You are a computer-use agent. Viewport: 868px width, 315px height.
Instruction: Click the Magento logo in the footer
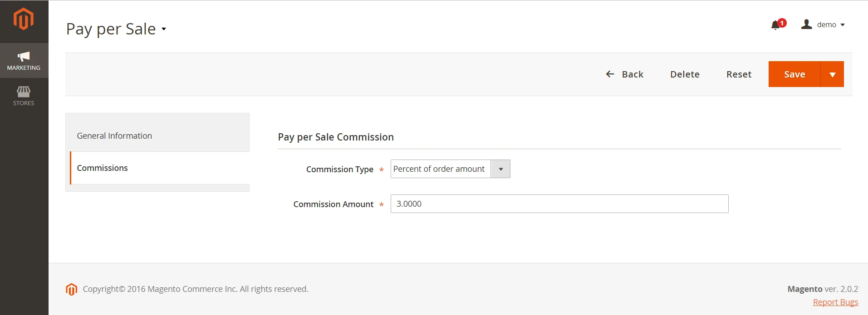[71, 289]
